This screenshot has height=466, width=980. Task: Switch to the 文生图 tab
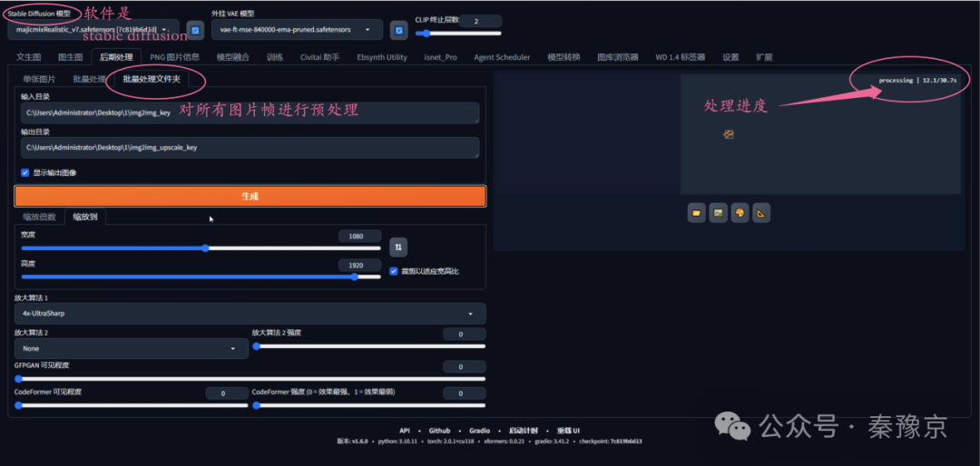[x=29, y=57]
